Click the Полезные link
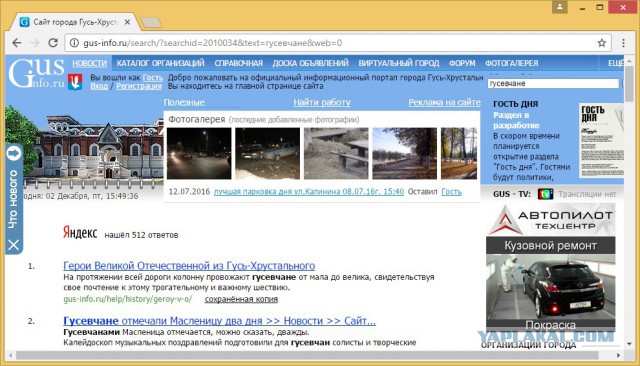 (184, 102)
